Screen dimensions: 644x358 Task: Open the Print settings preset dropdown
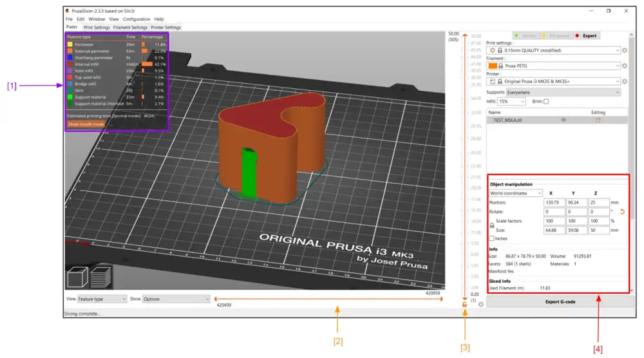pos(554,50)
